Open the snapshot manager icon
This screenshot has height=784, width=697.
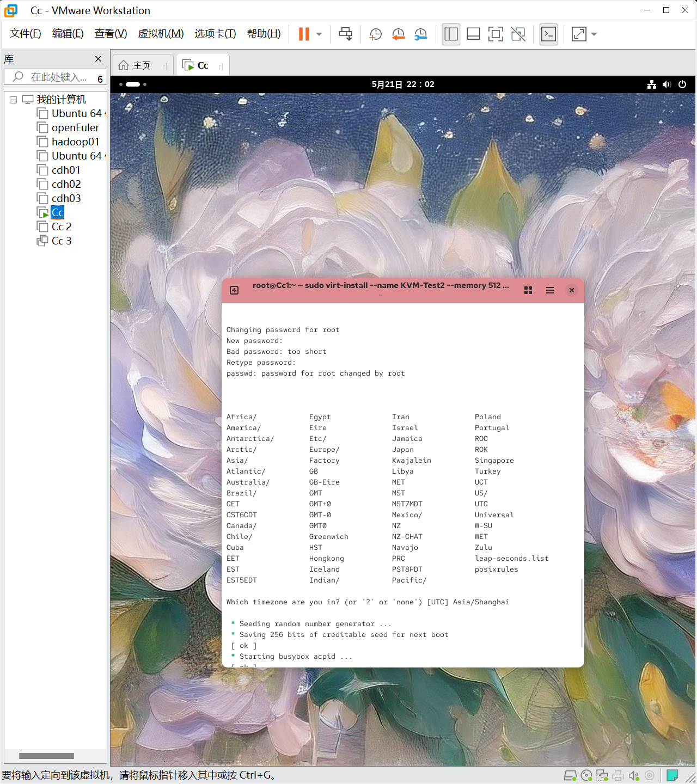point(421,34)
